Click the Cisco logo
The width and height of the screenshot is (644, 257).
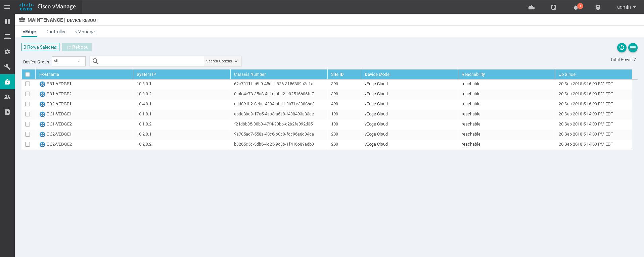(26, 7)
